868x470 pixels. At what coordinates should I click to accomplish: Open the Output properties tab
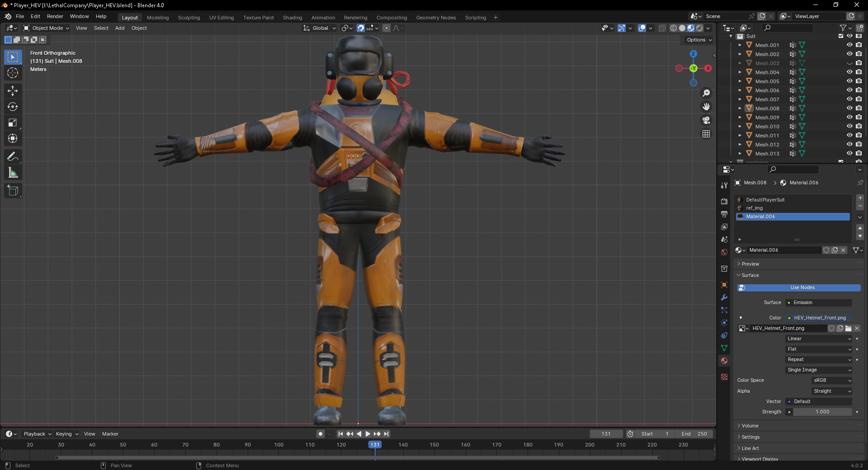724,214
